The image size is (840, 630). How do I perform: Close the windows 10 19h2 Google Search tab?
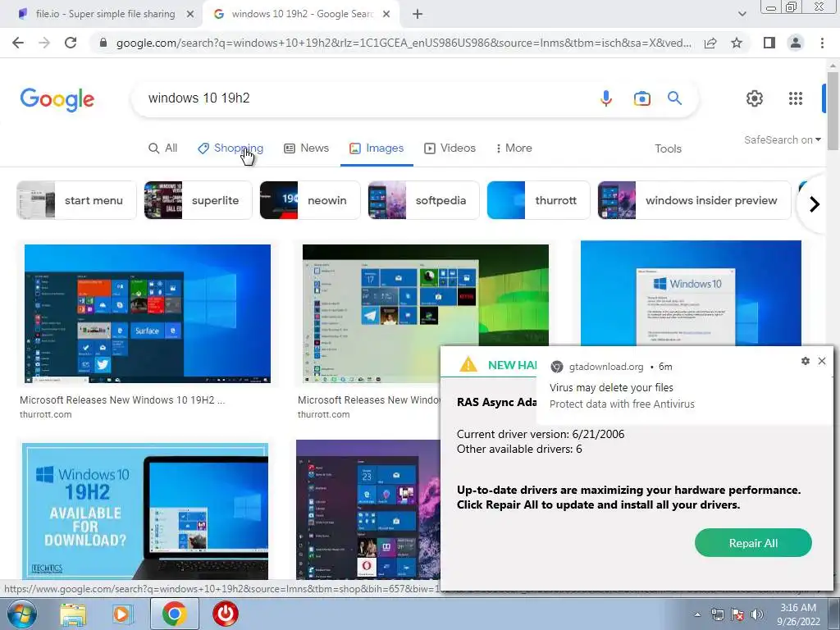(x=386, y=14)
